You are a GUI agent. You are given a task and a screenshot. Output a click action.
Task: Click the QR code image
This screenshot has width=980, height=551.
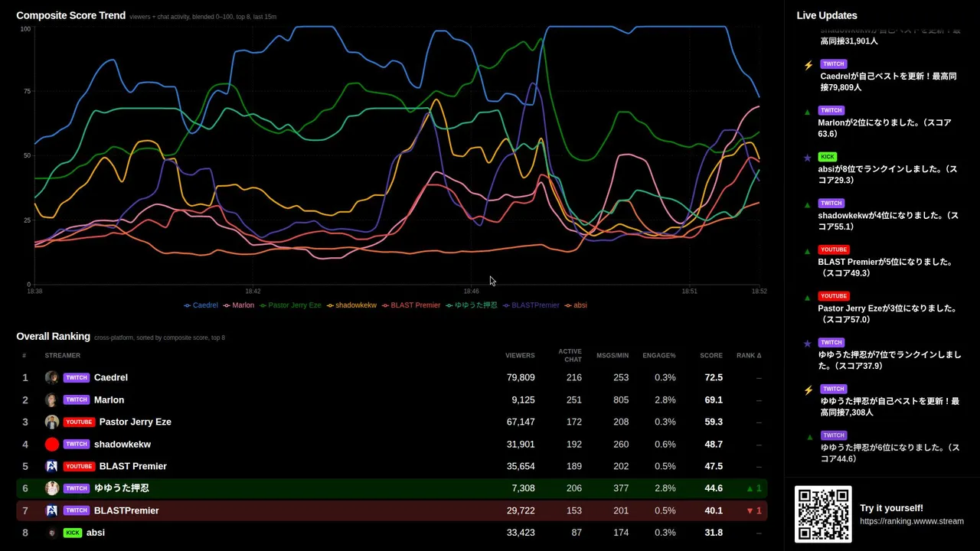tap(823, 514)
